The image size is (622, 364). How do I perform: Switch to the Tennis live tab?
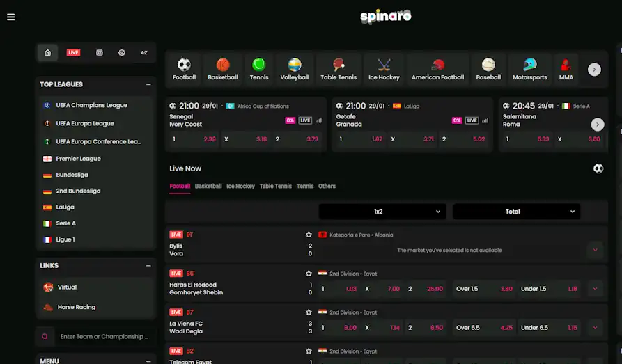[x=305, y=186]
